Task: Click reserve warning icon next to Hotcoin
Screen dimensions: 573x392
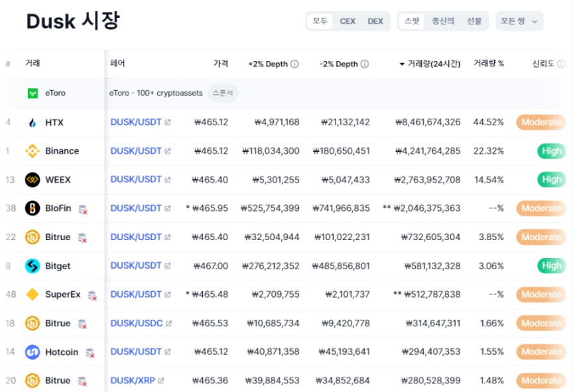Action: tap(90, 354)
